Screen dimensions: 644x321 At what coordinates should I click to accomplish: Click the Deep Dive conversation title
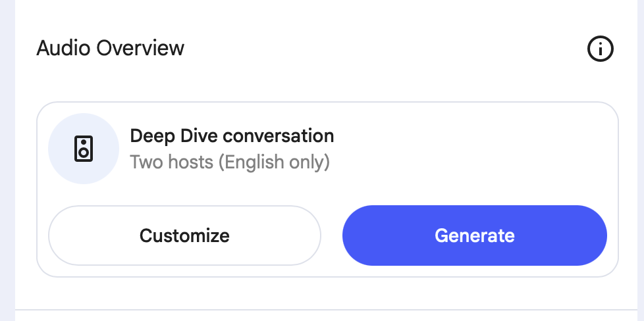[232, 136]
